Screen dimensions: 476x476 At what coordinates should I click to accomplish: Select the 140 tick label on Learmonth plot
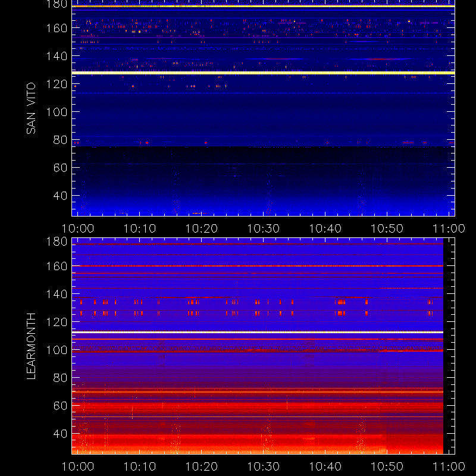click(57, 294)
